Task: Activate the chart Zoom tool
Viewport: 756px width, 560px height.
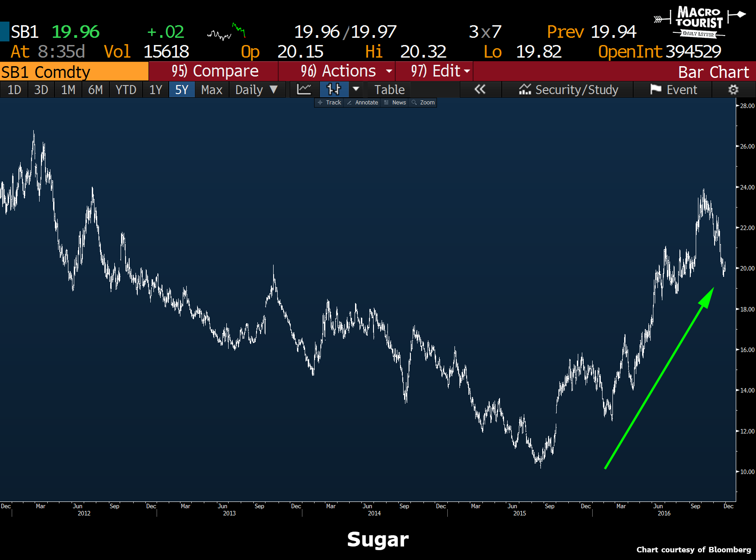Action: (x=423, y=103)
